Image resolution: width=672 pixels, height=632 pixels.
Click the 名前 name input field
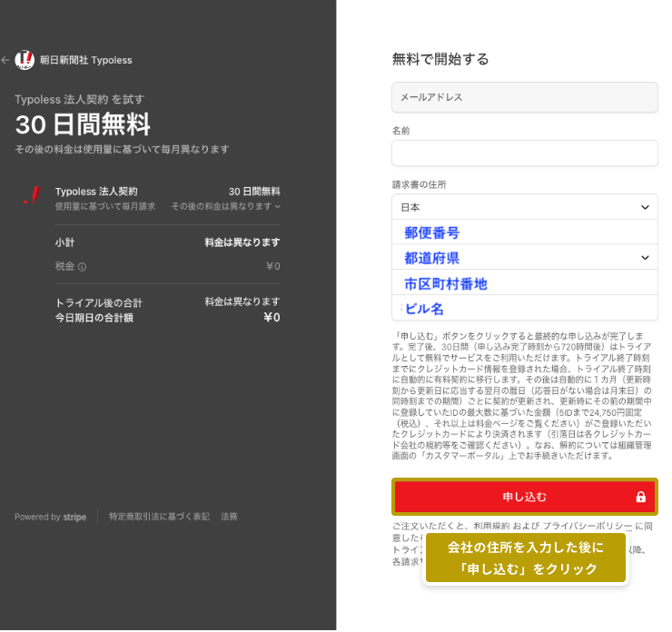(525, 153)
